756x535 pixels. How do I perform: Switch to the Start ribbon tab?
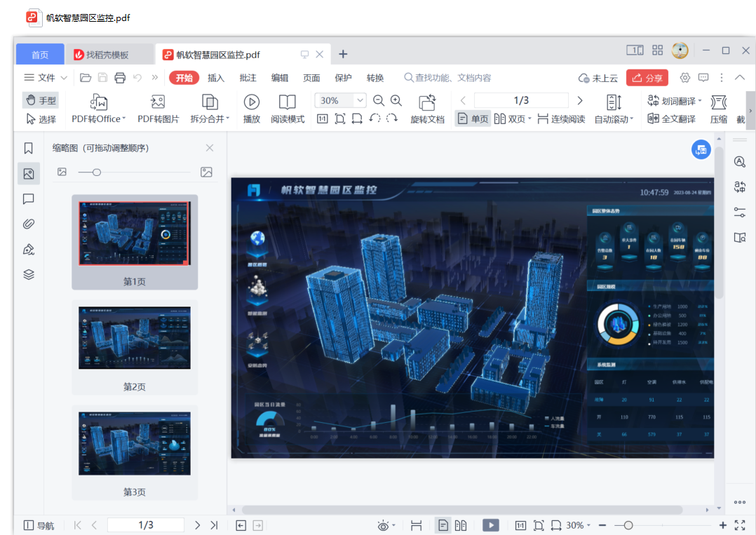point(184,78)
